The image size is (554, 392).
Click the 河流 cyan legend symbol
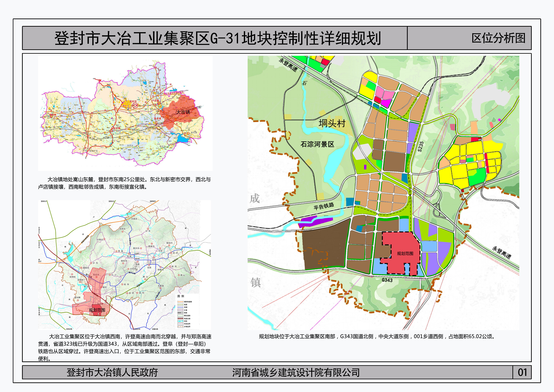tap(180, 321)
